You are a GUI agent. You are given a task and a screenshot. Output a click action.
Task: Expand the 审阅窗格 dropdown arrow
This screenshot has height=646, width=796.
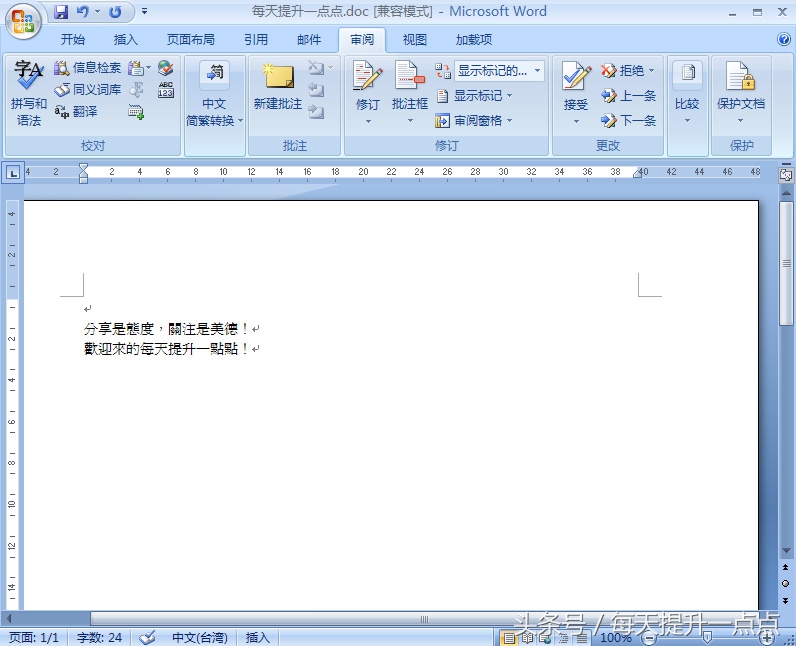click(509, 121)
